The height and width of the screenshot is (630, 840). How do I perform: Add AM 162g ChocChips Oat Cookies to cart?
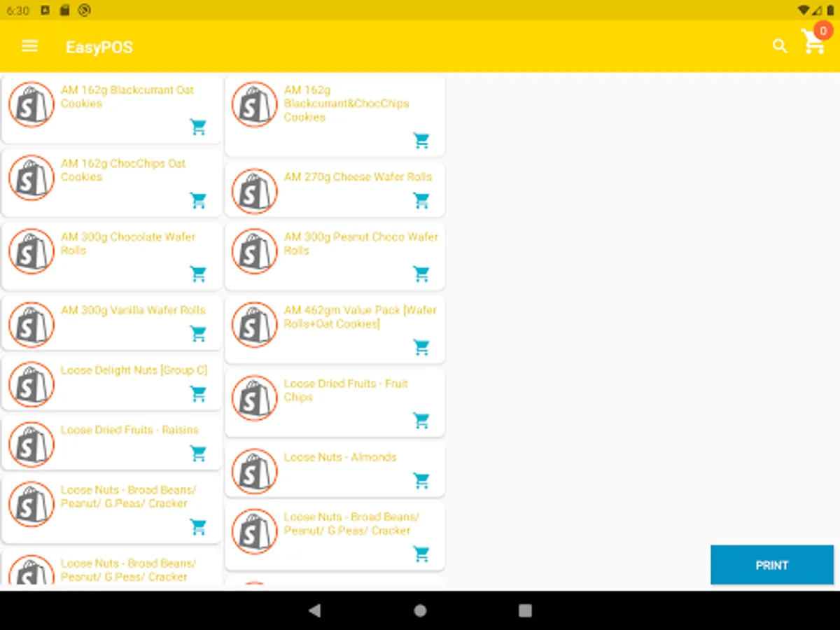coord(199,201)
